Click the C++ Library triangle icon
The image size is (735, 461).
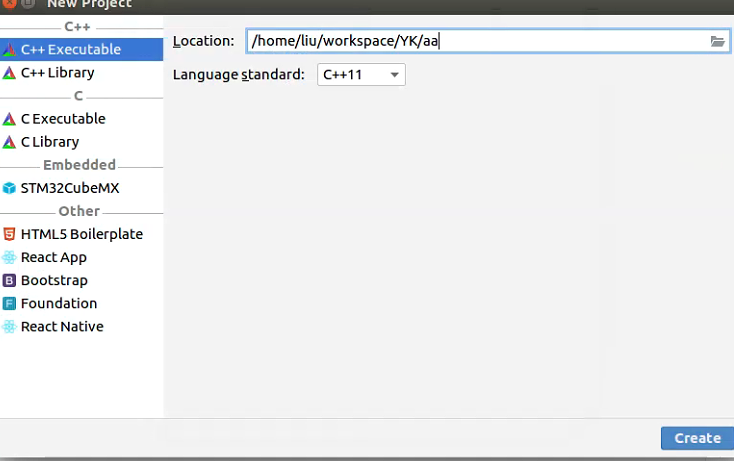coord(9,73)
